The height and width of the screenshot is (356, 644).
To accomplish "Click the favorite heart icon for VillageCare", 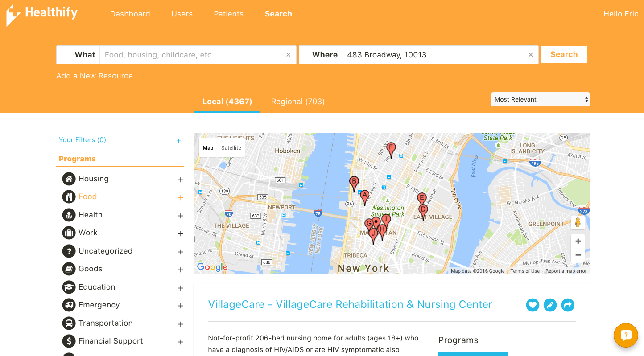I will 533,305.
